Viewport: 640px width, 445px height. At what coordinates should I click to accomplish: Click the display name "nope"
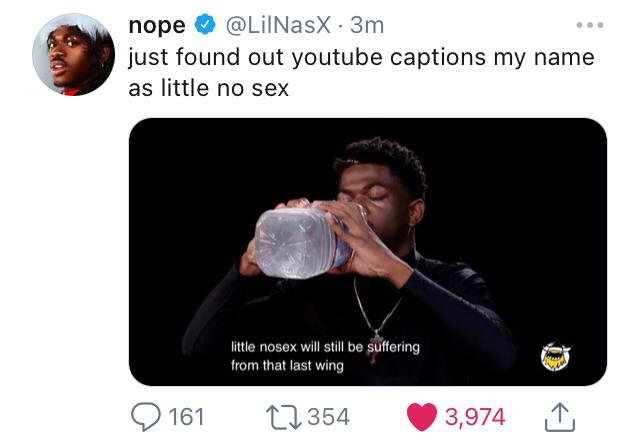pyautogui.click(x=157, y=24)
